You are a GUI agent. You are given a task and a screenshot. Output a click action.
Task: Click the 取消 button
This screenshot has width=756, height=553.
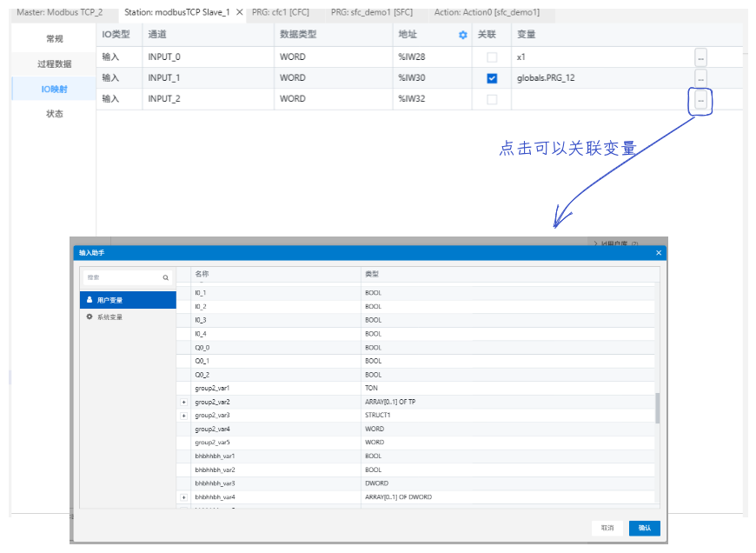click(607, 528)
